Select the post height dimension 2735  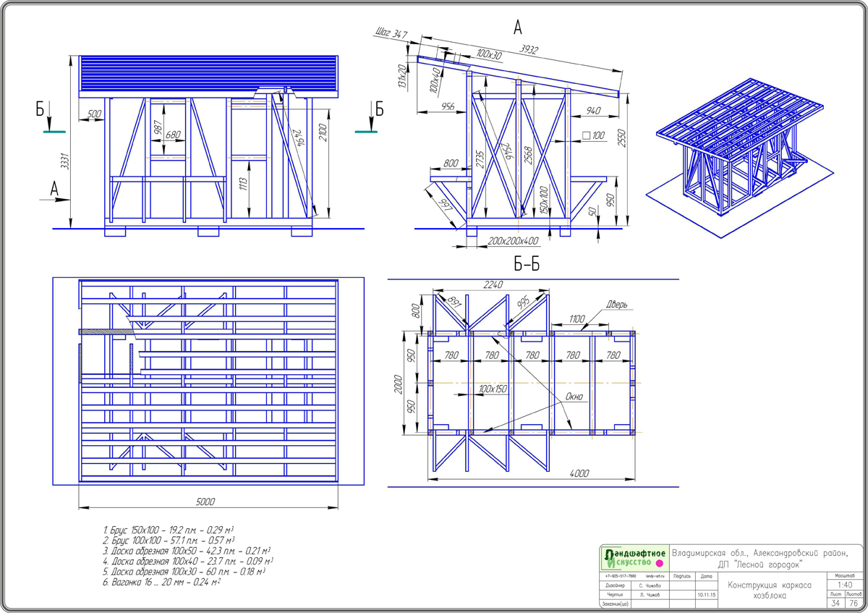coord(481,158)
